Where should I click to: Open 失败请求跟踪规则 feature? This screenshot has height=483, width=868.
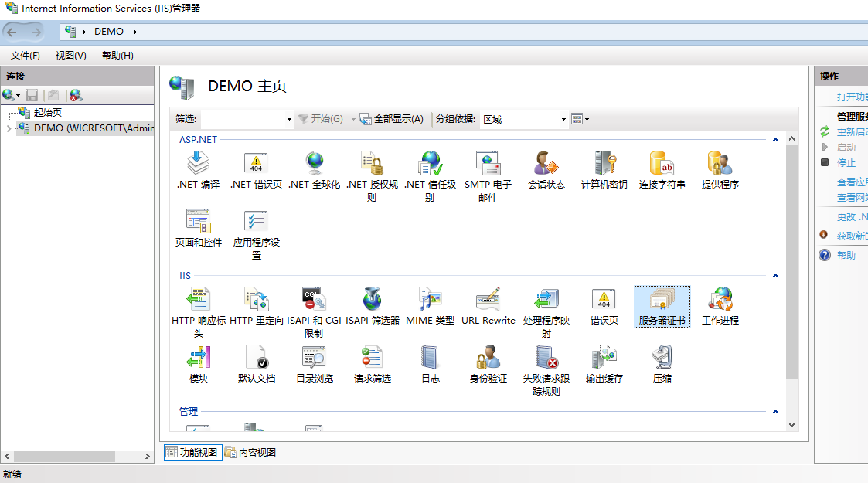tap(546, 371)
